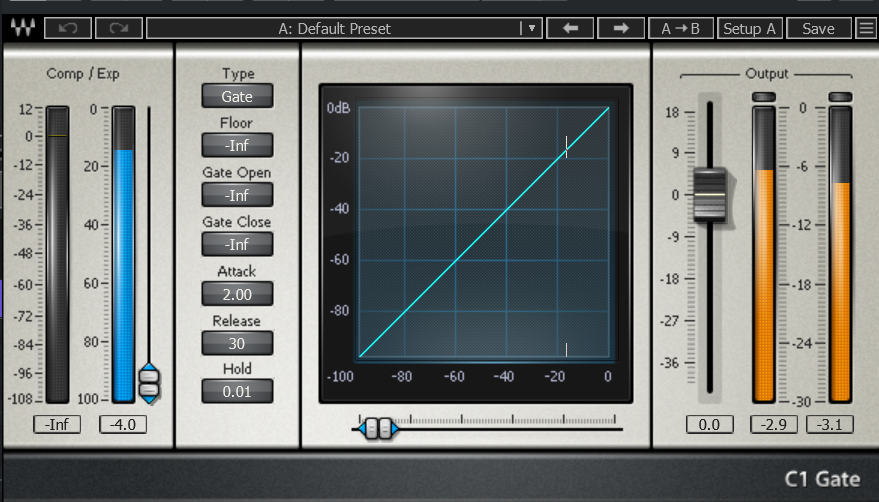
Task: Toggle the Setup A button
Action: [x=749, y=28]
